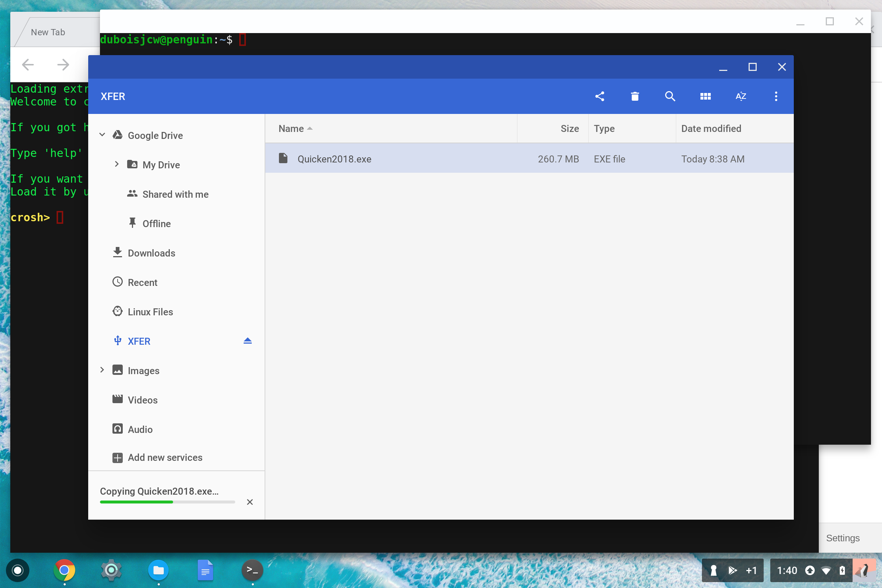The width and height of the screenshot is (882, 588).
Task: Go forward in Chrome window
Action: 63,65
